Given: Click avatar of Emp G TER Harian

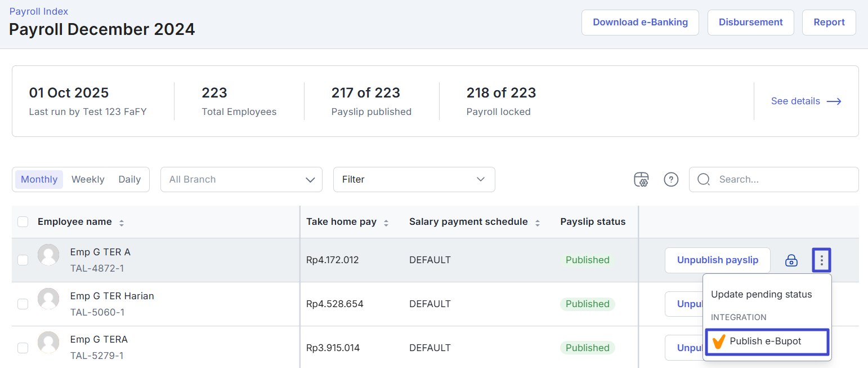Looking at the screenshot, I should tap(48, 299).
